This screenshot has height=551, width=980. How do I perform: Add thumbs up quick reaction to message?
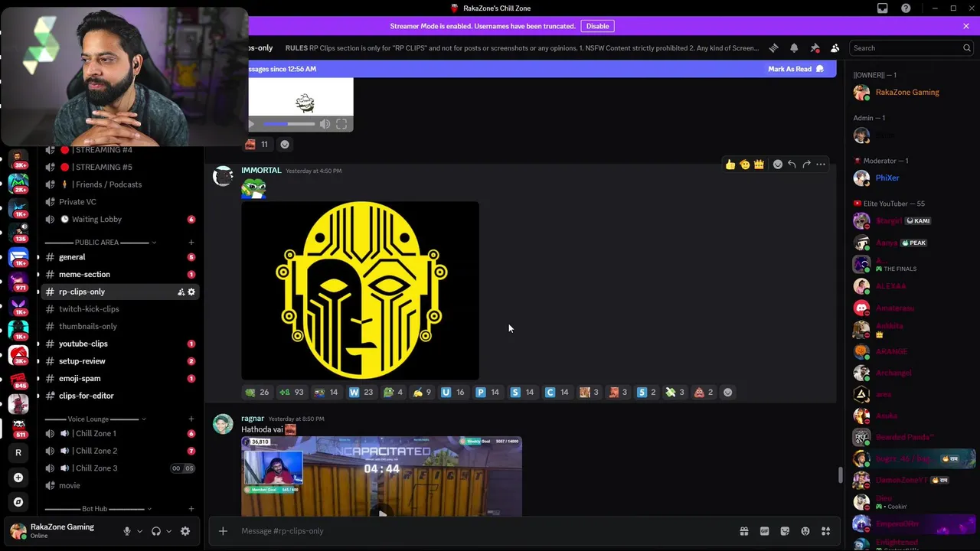point(730,165)
